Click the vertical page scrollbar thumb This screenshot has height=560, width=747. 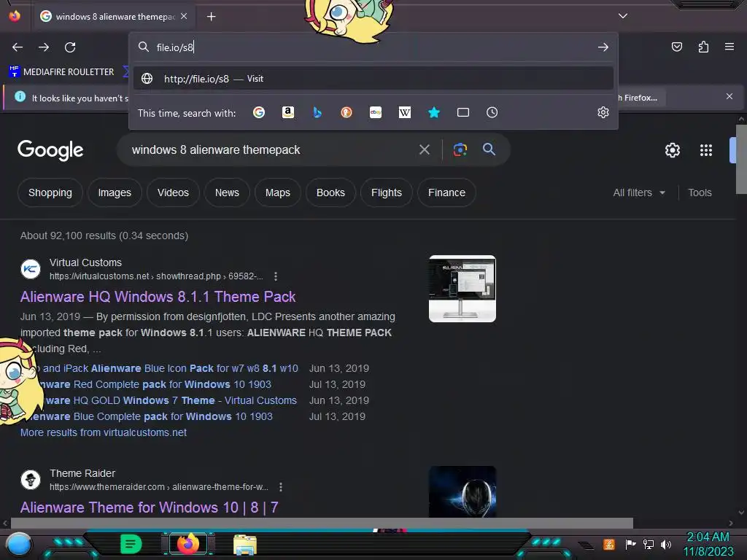coord(741,159)
